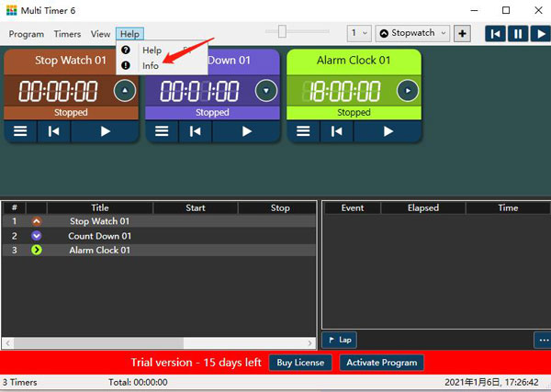Click the Multi Timer 6 app icon
This screenshot has width=551, height=392.
11,10
